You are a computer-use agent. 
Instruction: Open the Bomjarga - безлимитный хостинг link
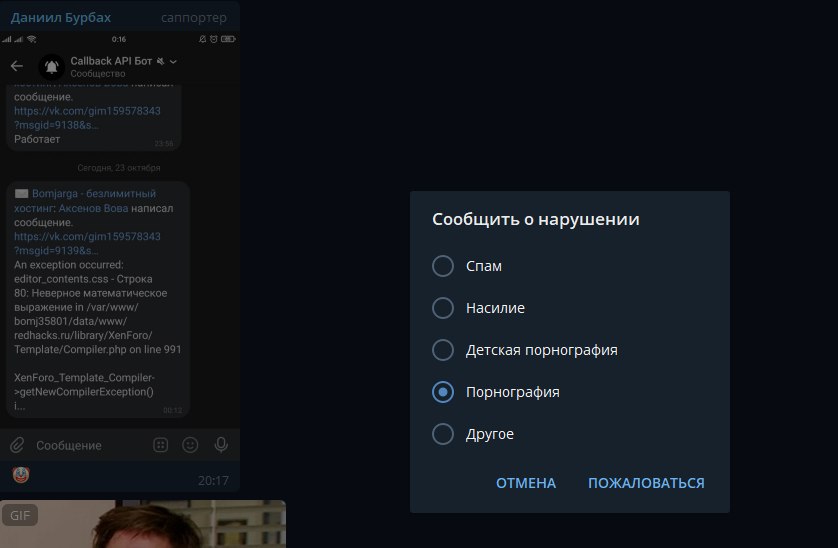86,200
